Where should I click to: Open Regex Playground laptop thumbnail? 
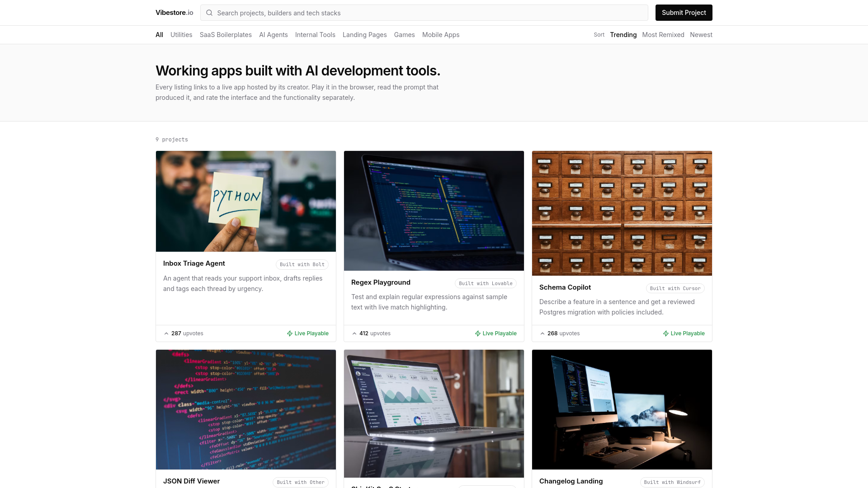434,211
